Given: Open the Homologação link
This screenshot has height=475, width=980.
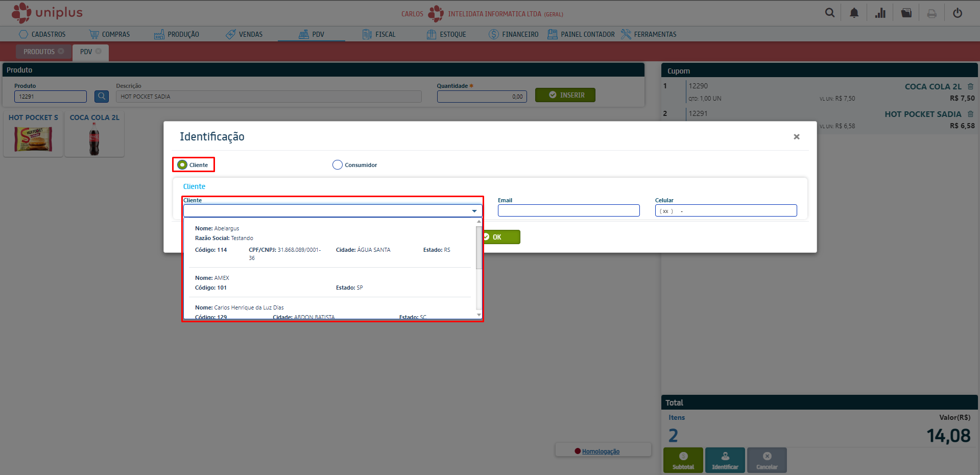Looking at the screenshot, I should 601,452.
